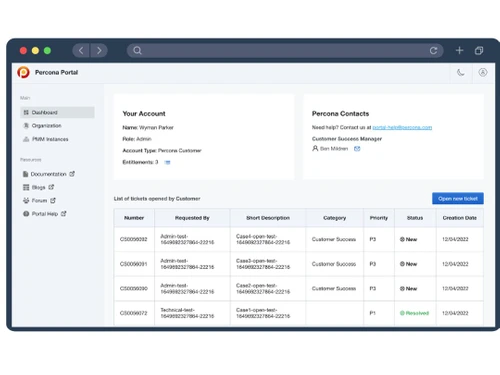Viewport: 500px width, 375px height.
Task: Click inside the browser address bar
Action: point(285,51)
